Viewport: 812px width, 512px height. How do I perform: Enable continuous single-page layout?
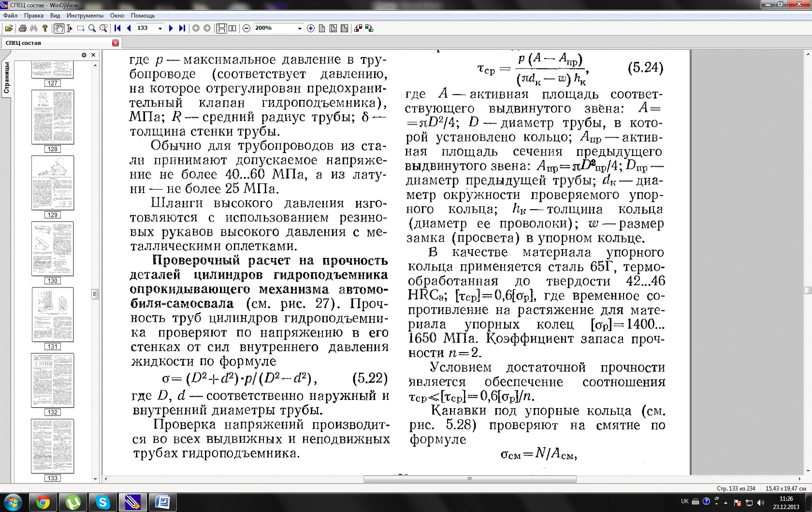point(221,28)
